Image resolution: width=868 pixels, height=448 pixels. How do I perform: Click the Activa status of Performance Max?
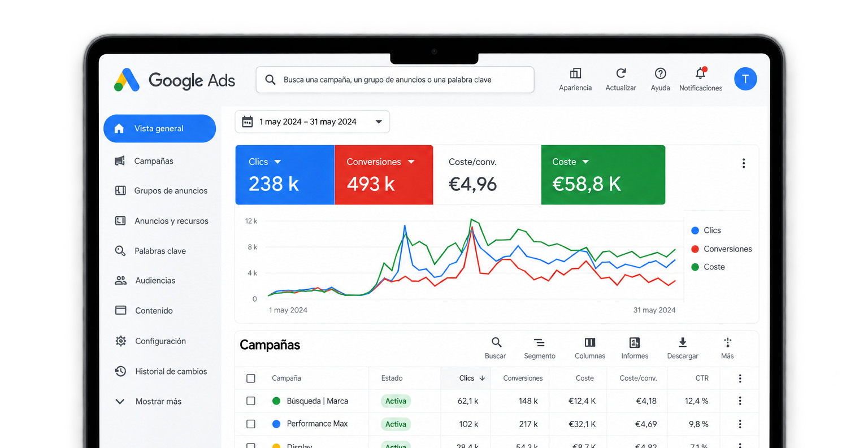click(x=396, y=424)
